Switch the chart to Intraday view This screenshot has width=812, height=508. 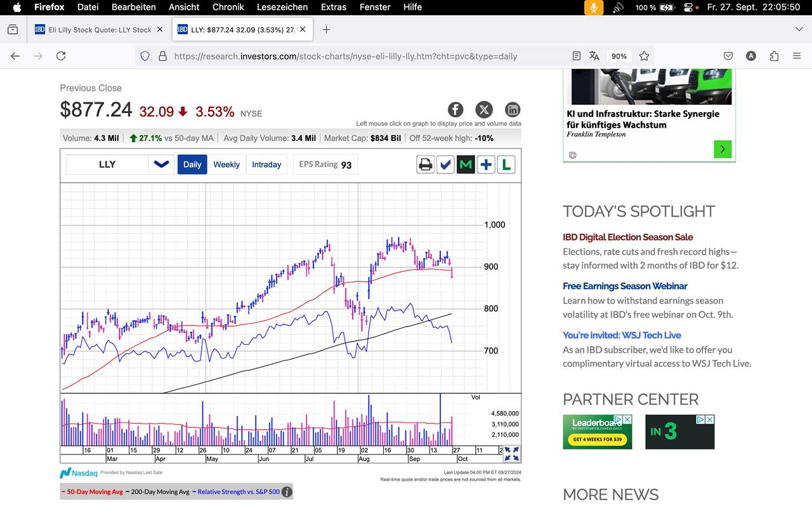(266, 164)
